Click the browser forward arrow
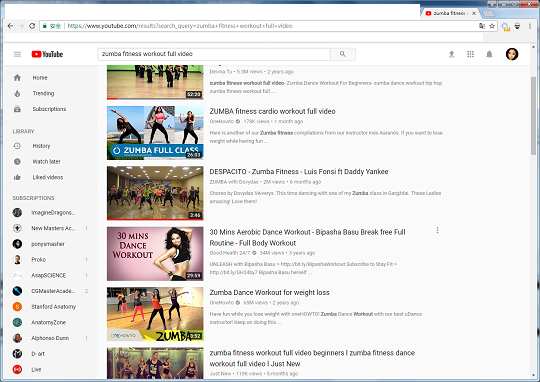The width and height of the screenshot is (540, 382). 21,26
